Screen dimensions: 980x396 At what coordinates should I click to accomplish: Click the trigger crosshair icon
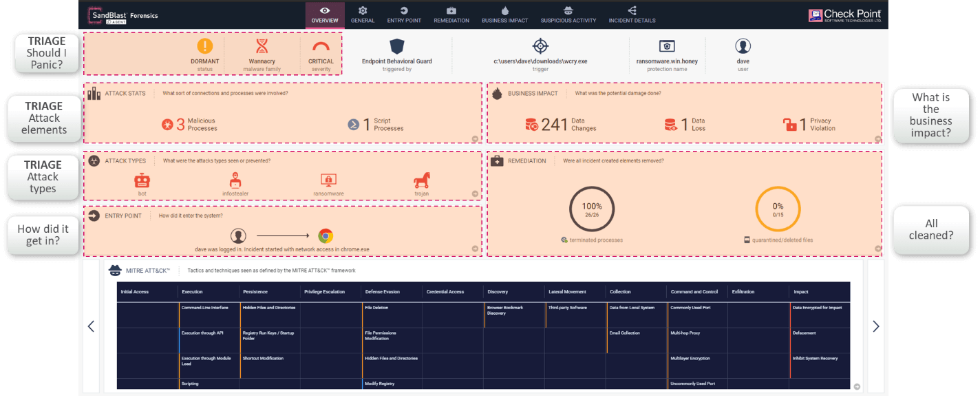pos(540,46)
